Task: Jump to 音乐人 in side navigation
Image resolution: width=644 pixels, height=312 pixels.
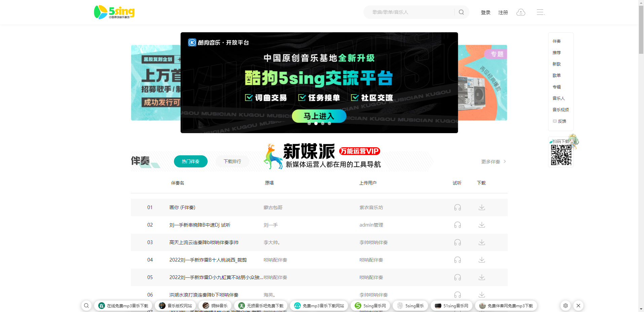Action: [x=559, y=99]
